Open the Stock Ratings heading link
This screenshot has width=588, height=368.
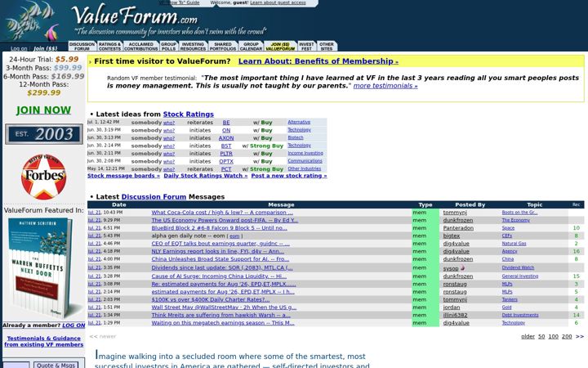coord(189,114)
